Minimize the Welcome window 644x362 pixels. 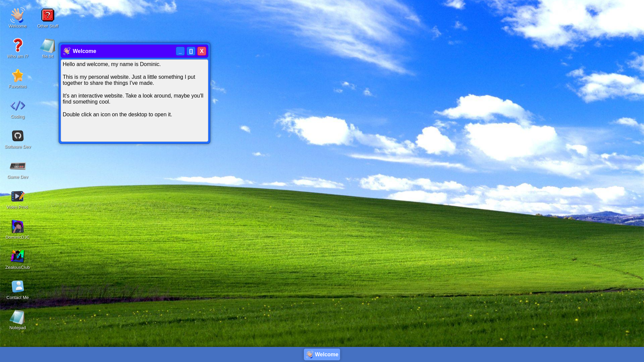coord(180,51)
